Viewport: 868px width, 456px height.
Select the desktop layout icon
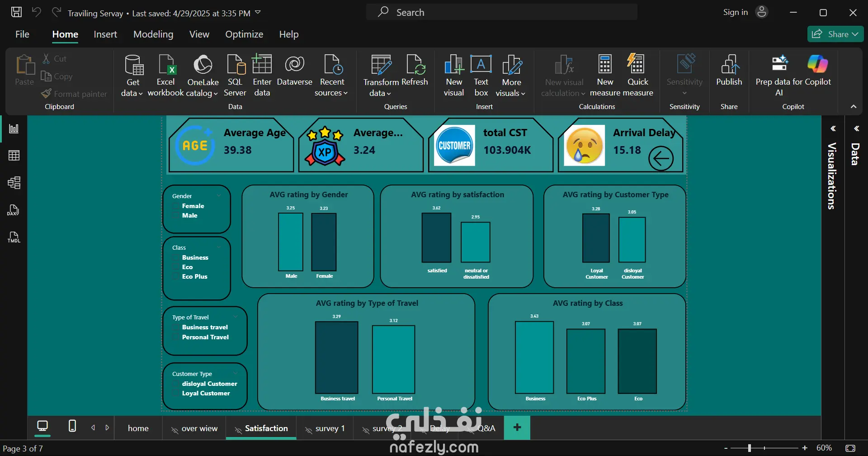click(x=42, y=426)
